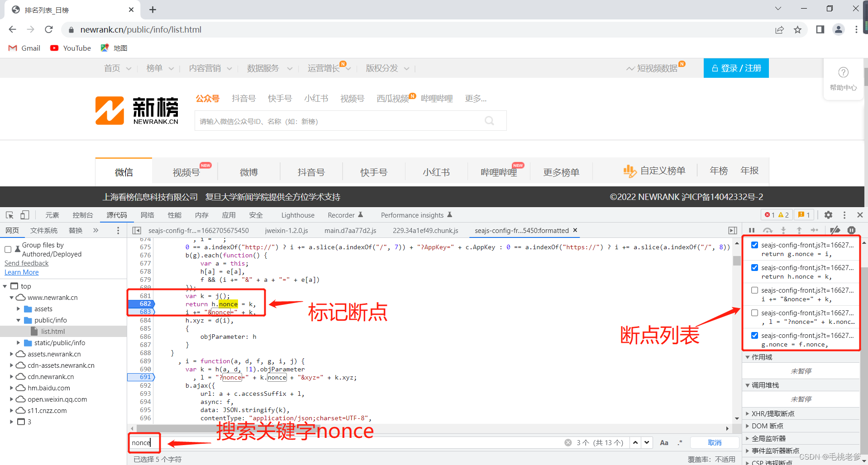The height and width of the screenshot is (465, 868).
Task: Click the browser back arrow
Action: (x=12, y=29)
